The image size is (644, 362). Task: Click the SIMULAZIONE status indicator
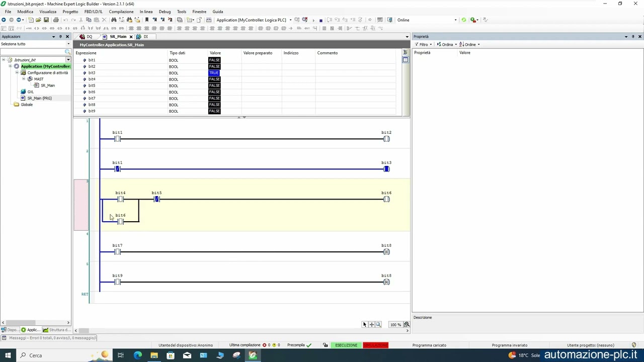pyautogui.click(x=375, y=345)
